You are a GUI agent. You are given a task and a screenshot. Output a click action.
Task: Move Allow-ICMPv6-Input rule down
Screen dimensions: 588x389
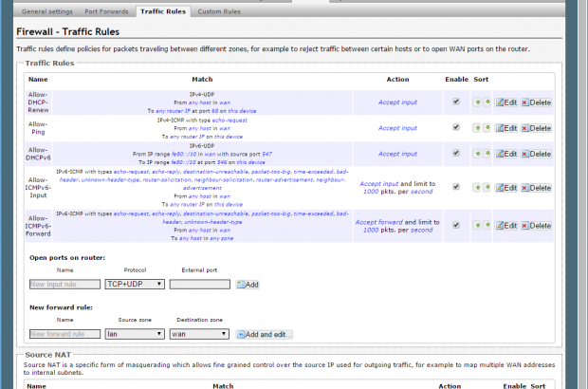[487, 188]
